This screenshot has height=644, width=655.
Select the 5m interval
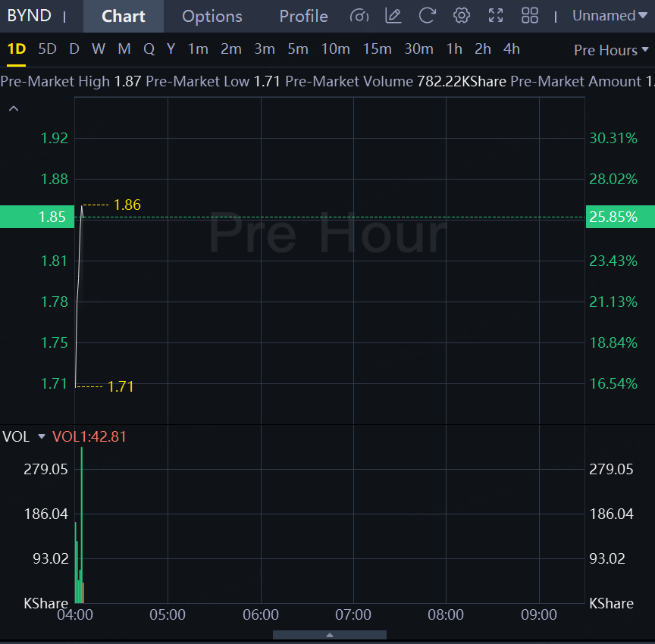[x=297, y=49]
